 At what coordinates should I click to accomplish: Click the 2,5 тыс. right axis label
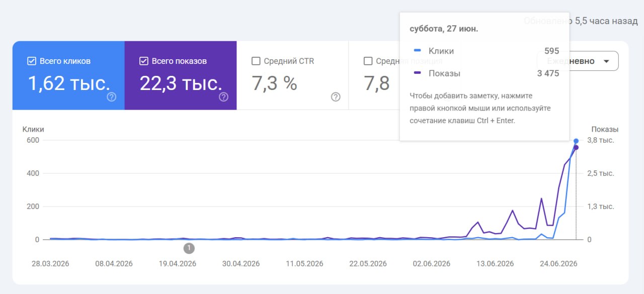[601, 173]
